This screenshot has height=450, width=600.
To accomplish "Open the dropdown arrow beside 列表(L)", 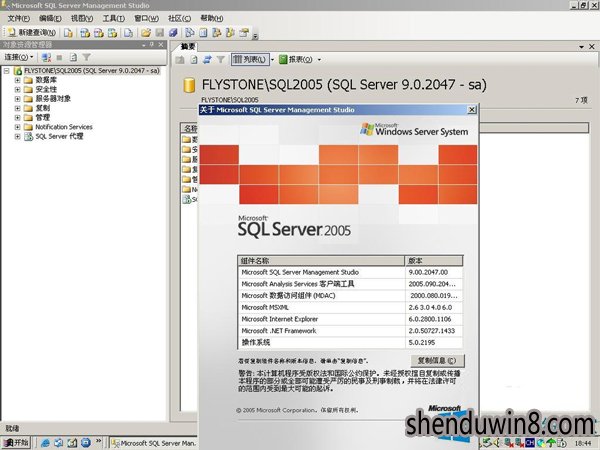I will click(273, 60).
